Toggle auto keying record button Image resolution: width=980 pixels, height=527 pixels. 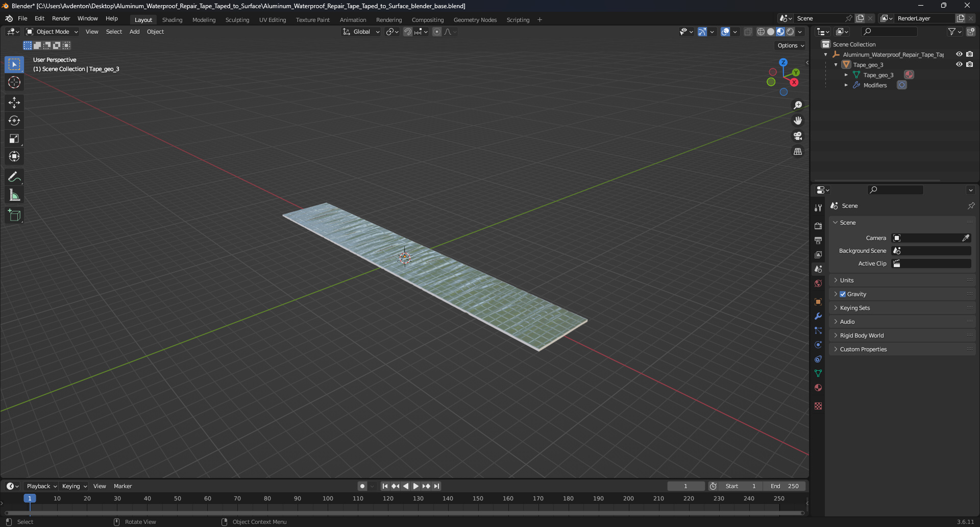click(362, 486)
